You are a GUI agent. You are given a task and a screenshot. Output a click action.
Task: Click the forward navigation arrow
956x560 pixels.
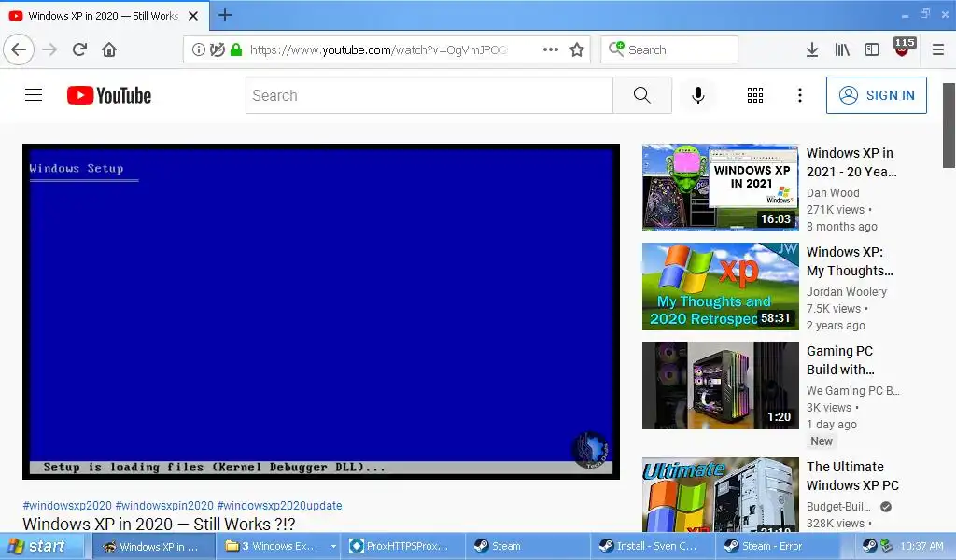coord(50,49)
